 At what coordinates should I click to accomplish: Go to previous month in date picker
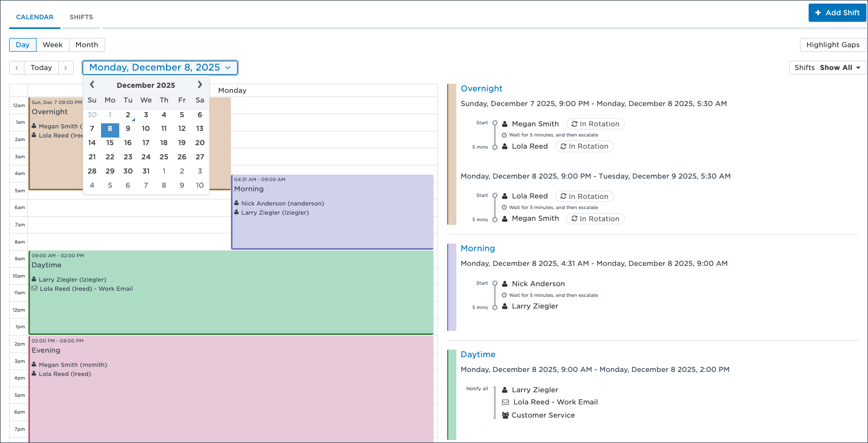coord(92,85)
